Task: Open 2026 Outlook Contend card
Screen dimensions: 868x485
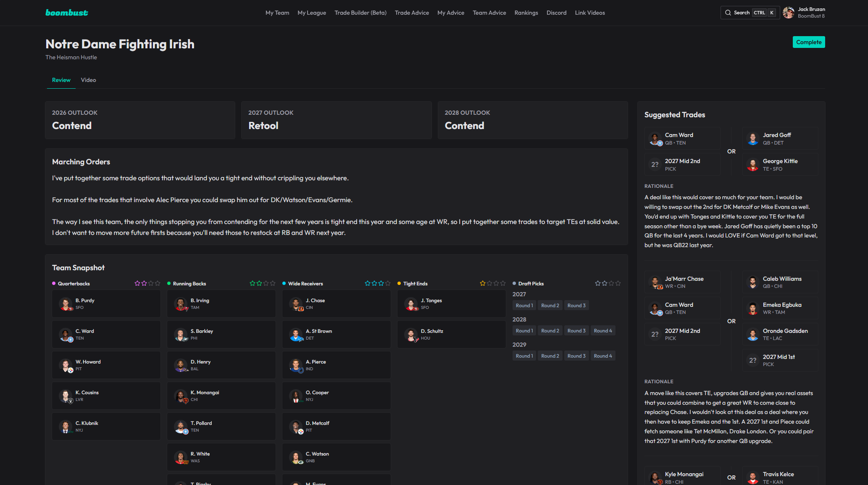Action: click(x=140, y=120)
